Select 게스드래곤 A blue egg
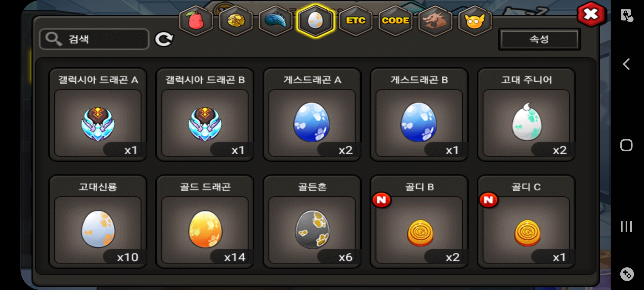This screenshot has width=644, height=290. click(312, 115)
